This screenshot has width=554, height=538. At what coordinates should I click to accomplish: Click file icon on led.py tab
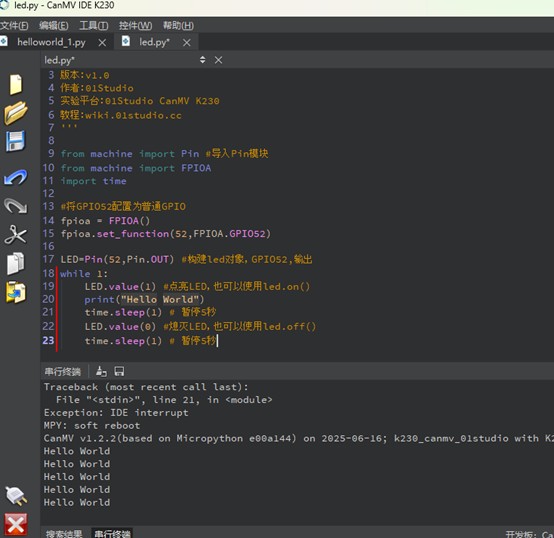pyautogui.click(x=126, y=41)
